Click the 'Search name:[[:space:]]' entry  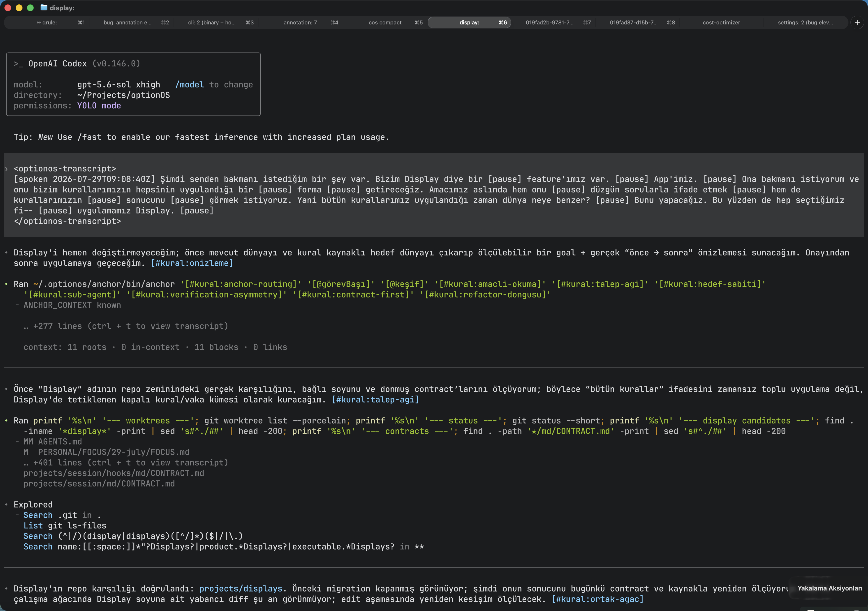[224, 547]
